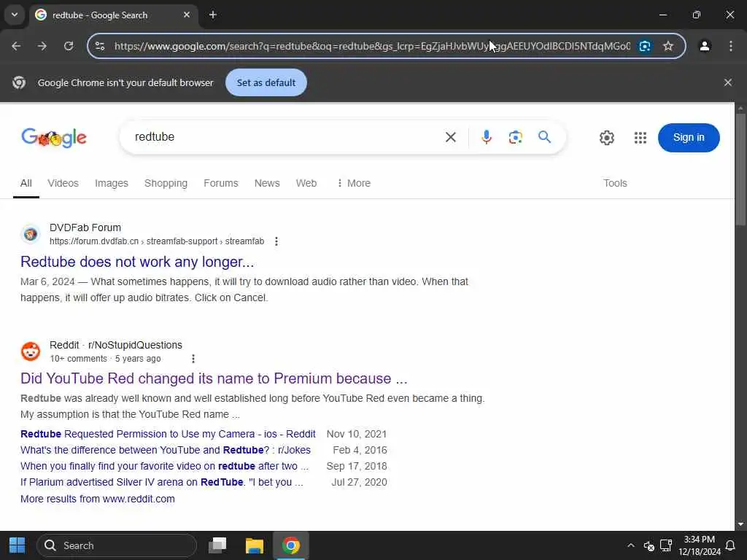The image size is (747, 560).
Task: Open the Windows Start menu
Action: 18,545
